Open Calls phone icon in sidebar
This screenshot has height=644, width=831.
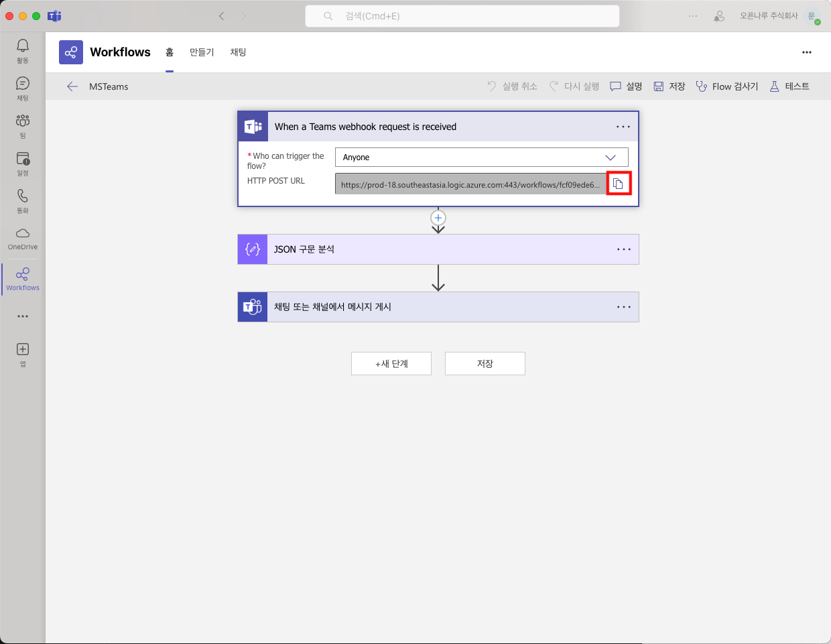click(x=23, y=200)
